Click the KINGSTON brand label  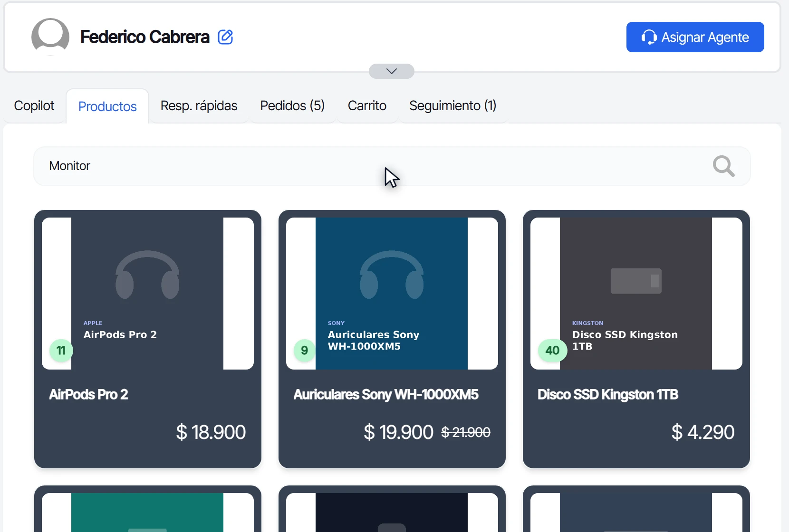tap(587, 323)
